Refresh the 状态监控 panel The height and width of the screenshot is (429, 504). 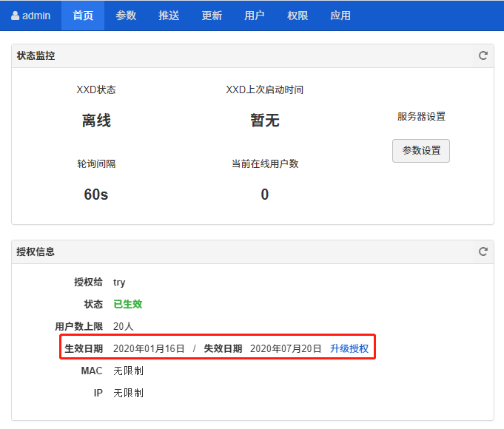click(x=483, y=55)
